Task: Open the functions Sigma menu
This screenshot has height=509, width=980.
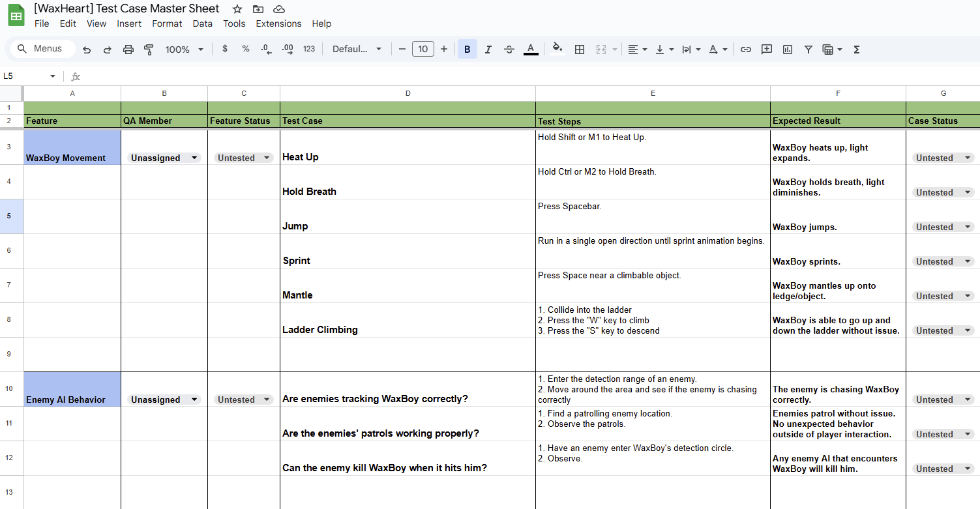Action: click(x=856, y=49)
